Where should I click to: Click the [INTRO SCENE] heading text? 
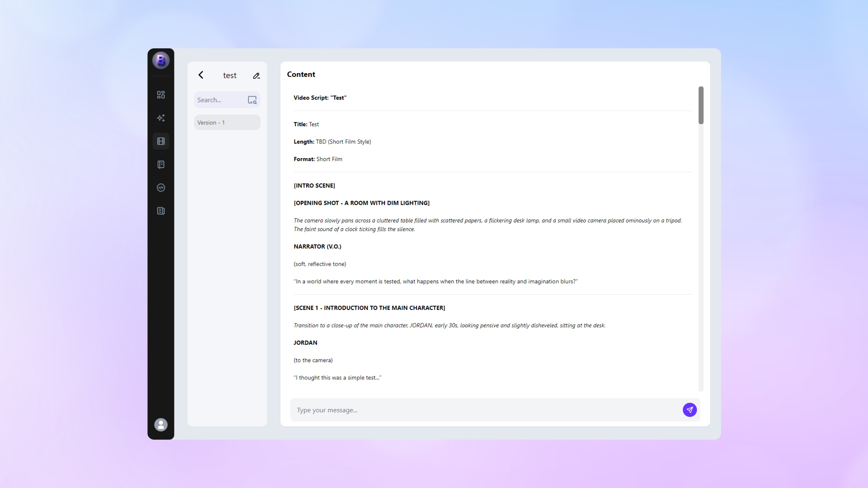pos(314,185)
